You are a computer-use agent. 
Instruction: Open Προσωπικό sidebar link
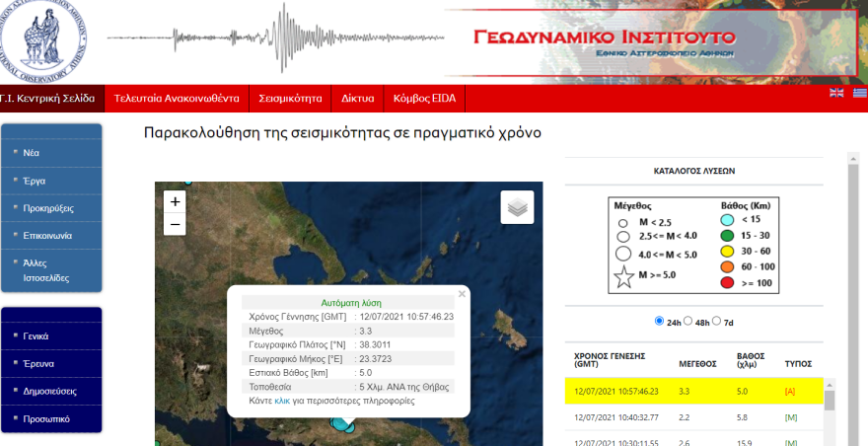(x=46, y=418)
